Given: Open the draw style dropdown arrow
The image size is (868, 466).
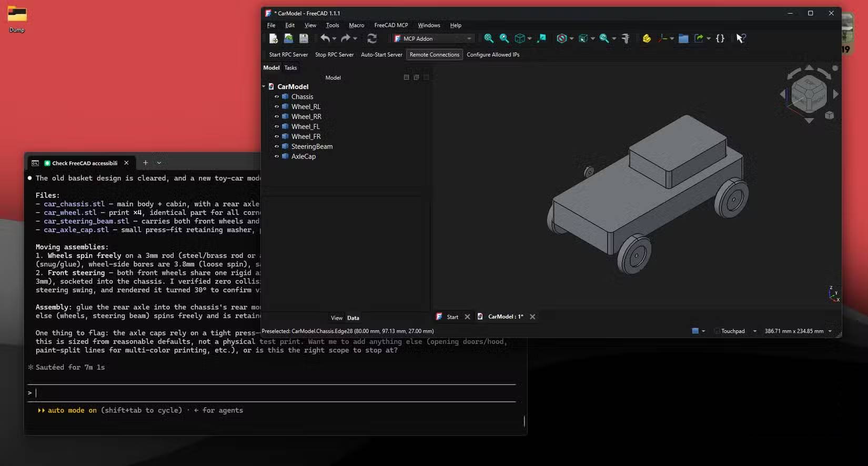Looking at the screenshot, I should pos(571,38).
